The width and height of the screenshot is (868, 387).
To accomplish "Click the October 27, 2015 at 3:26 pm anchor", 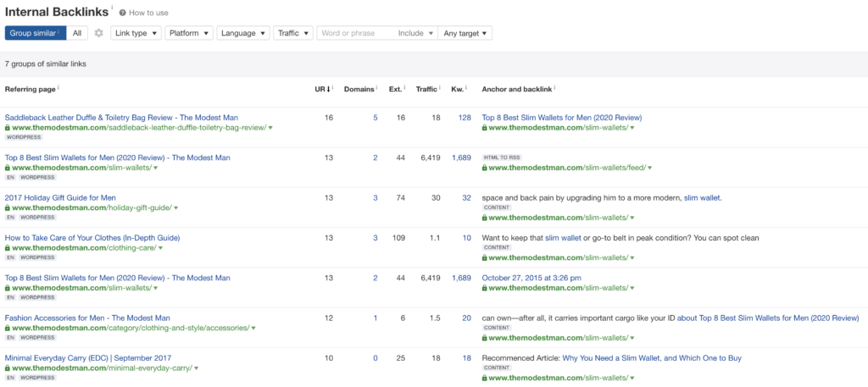I will pos(531,278).
